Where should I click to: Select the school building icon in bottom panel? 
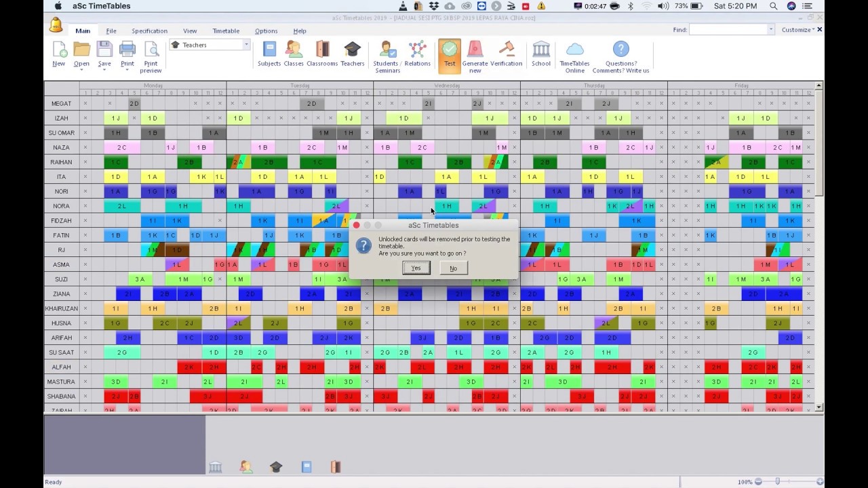[215, 467]
